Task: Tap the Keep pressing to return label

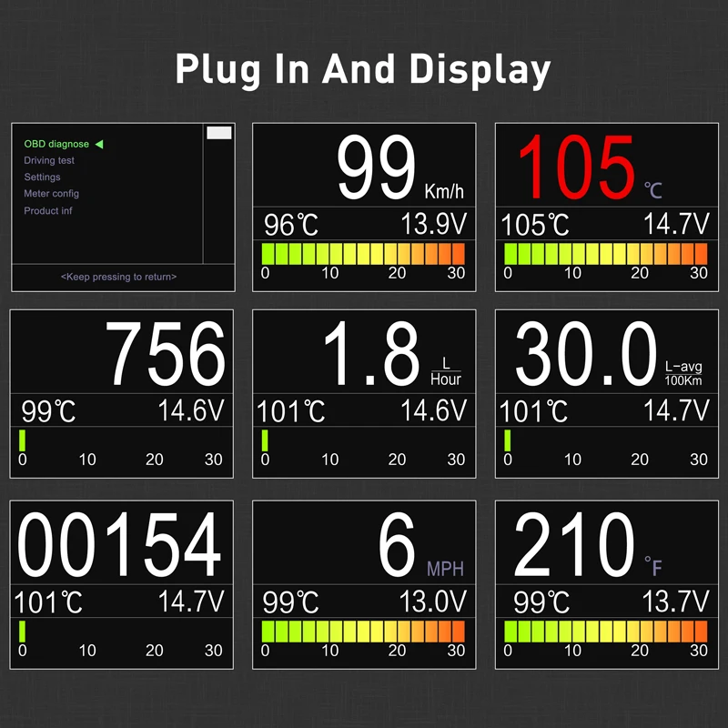Action: coord(120,277)
